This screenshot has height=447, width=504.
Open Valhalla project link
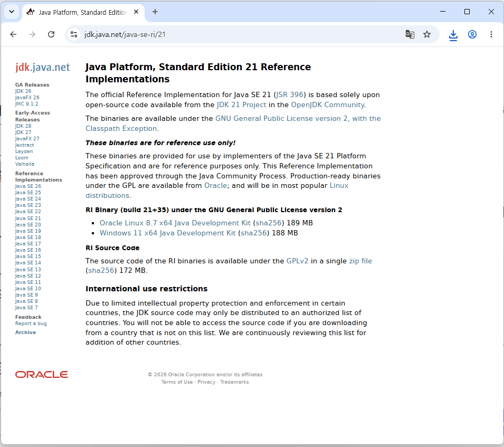[24, 164]
